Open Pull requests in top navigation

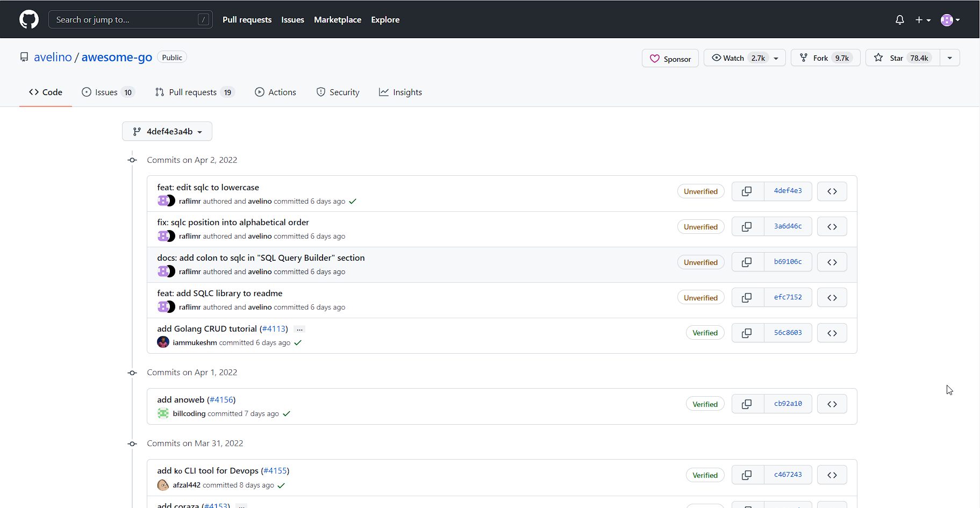[x=247, y=20]
